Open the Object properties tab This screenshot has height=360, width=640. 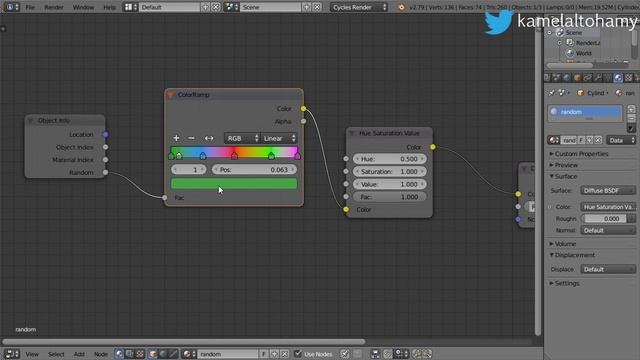coord(577,78)
